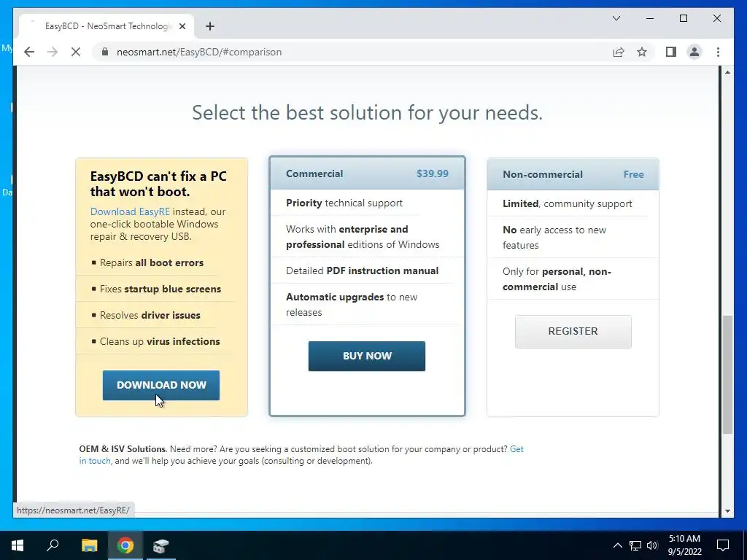Open the notification center icon
The height and width of the screenshot is (560, 747).
pos(723,545)
